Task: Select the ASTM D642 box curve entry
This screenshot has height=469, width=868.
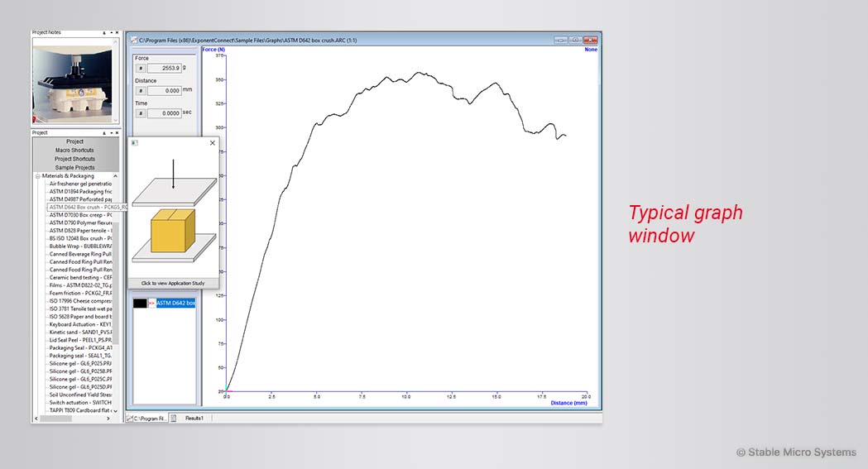Action: 175,303
